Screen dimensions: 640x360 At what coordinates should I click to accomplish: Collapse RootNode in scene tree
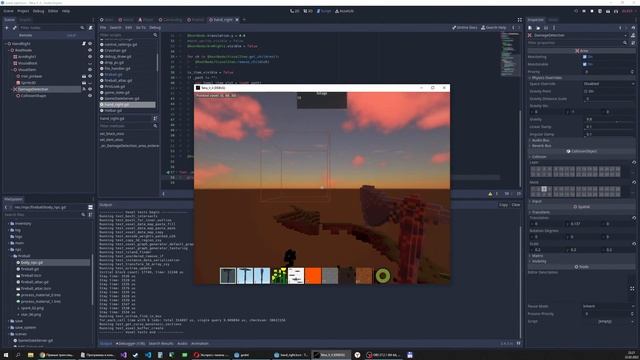[x=9, y=50]
